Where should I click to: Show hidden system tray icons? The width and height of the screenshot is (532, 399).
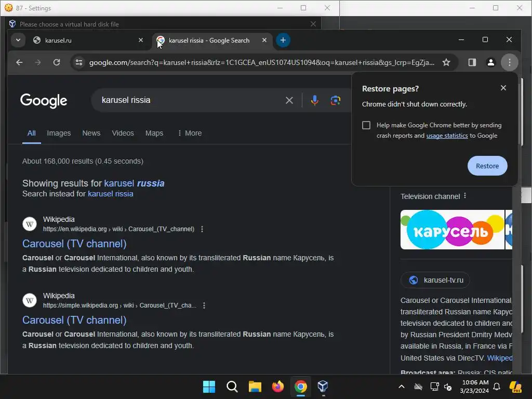click(x=402, y=387)
